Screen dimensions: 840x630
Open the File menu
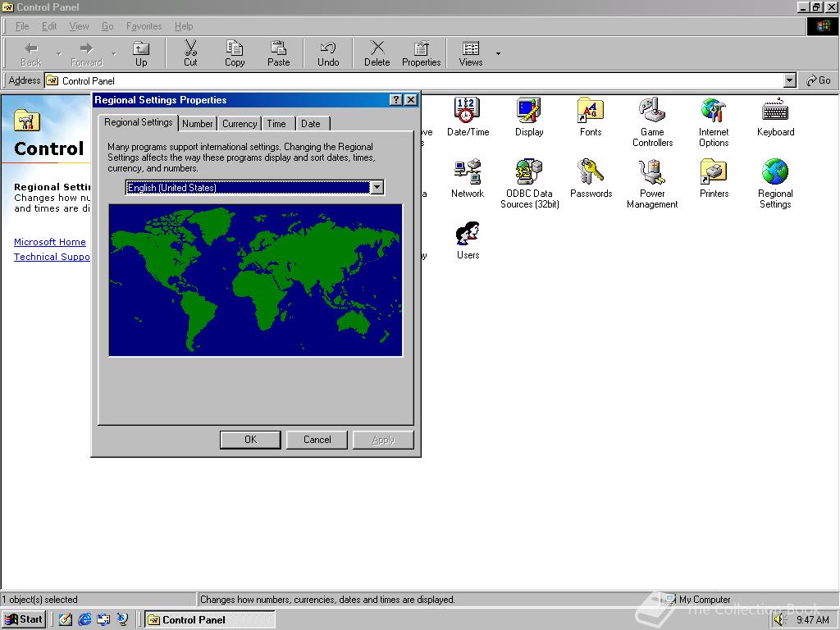(22, 25)
